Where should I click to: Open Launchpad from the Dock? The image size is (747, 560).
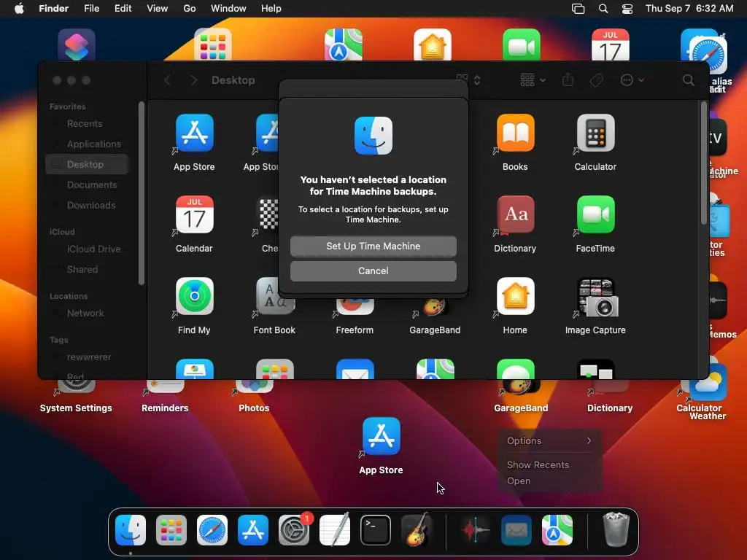[x=171, y=530]
